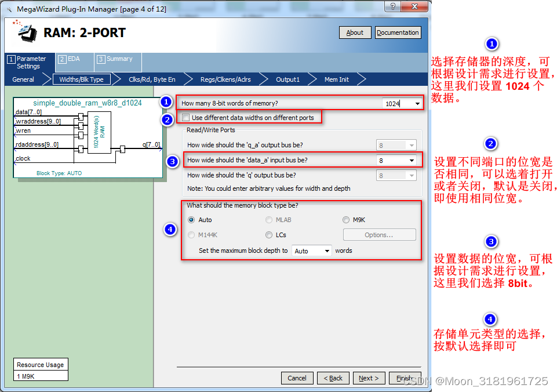
Task: Select the M9K memory block type
Action: (345, 220)
